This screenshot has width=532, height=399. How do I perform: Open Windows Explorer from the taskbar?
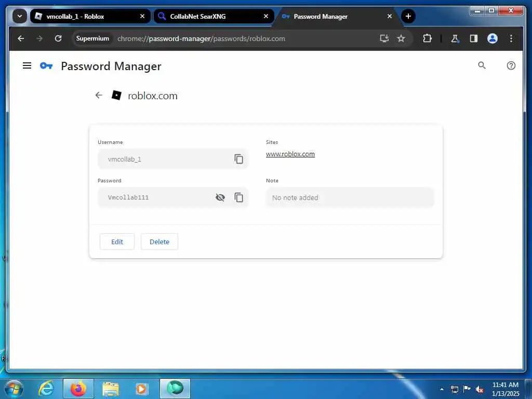click(110, 389)
